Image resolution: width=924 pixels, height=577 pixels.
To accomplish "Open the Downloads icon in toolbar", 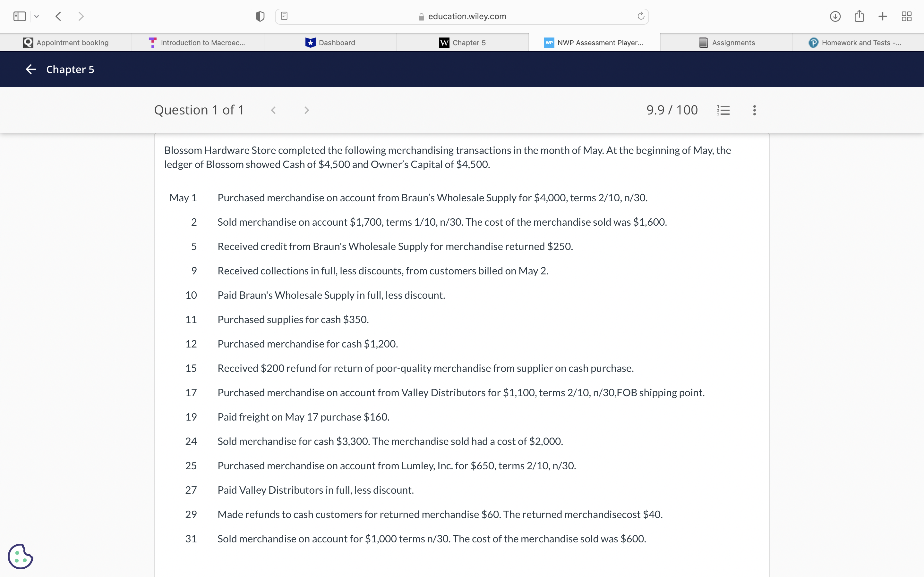I will pos(835,16).
